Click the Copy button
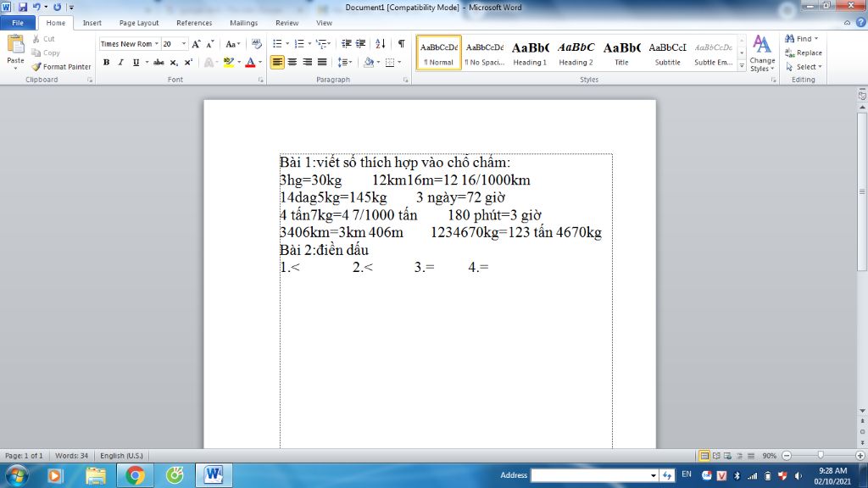Screen dimensions: 868x488 coord(46,53)
